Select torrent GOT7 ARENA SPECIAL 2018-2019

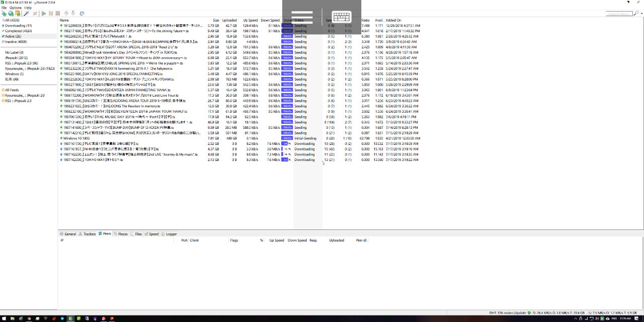point(119,47)
